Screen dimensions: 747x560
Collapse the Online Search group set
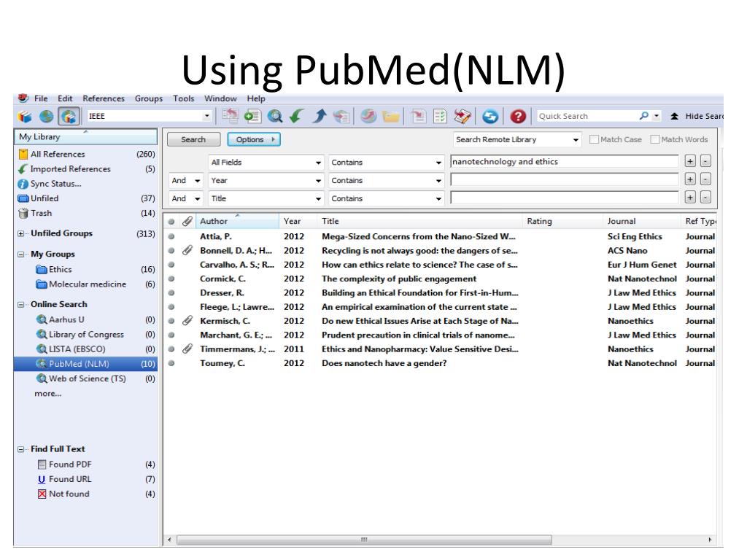point(21,304)
